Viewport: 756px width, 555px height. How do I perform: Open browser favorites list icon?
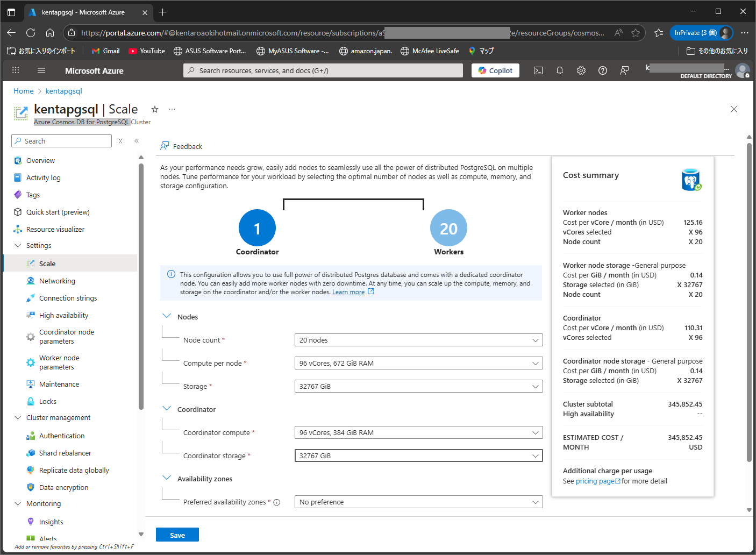[659, 33]
